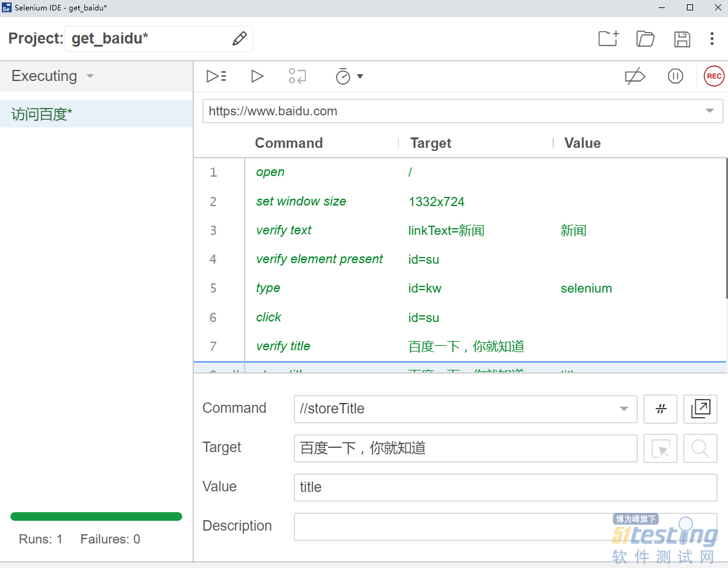Maximize the Selenium IDE window
The image size is (728, 568).
pos(689,7)
